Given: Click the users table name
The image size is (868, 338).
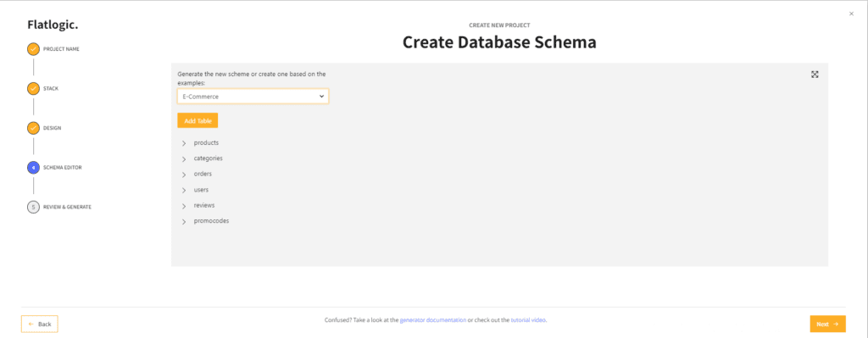Looking at the screenshot, I should tap(201, 190).
